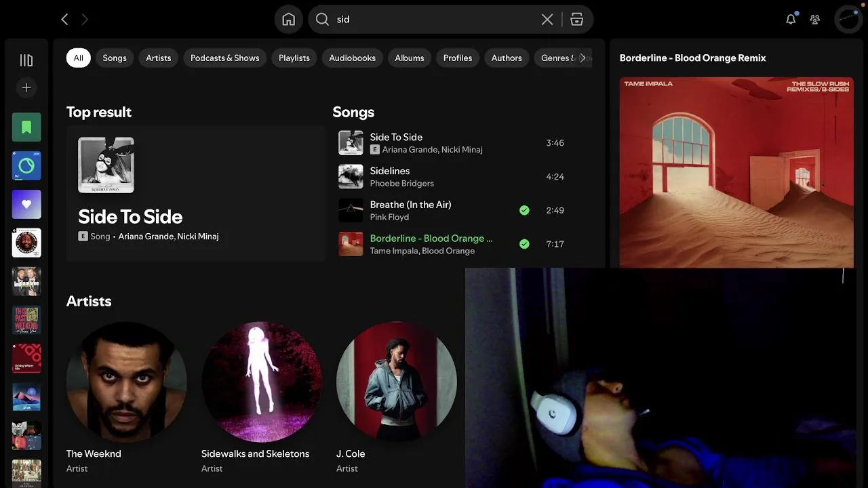This screenshot has width=868, height=488.
Task: Open Phoebe Bridgers artist link
Action: point(402,184)
